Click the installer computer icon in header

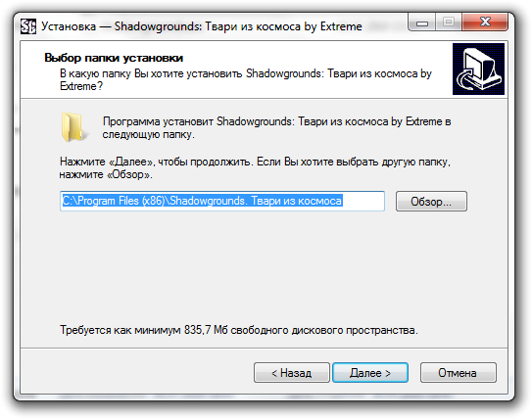(478, 69)
